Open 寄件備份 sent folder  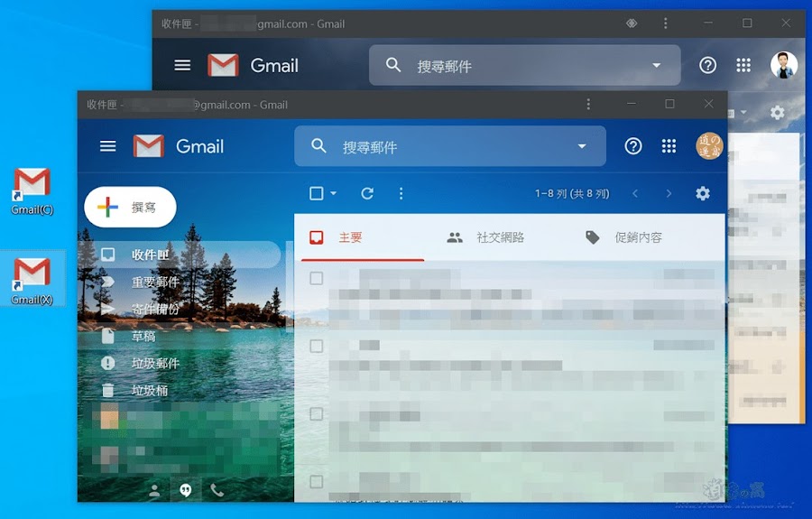tap(180, 310)
